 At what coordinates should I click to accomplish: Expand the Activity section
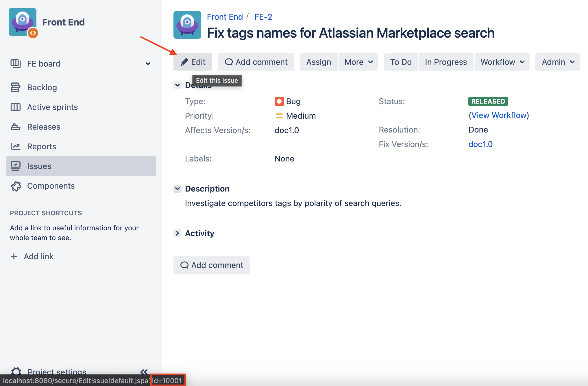pyautogui.click(x=177, y=233)
